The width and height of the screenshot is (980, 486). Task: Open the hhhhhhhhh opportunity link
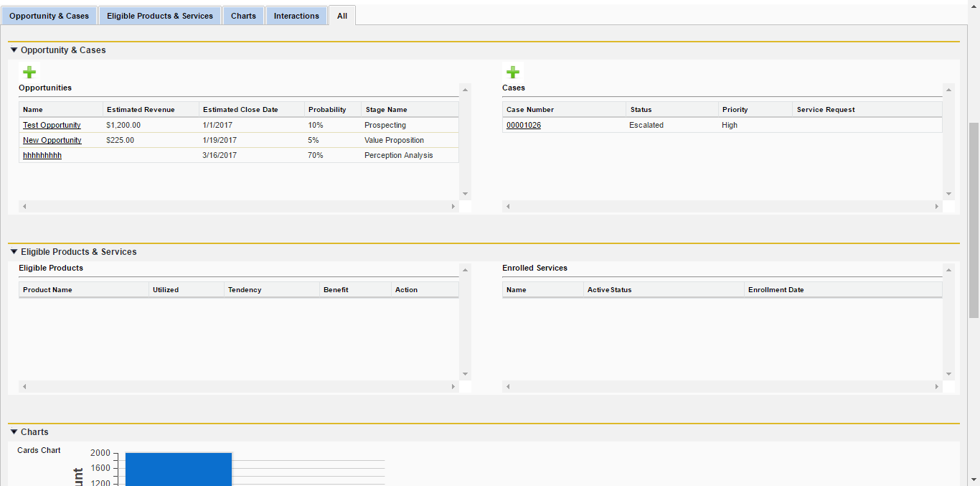click(x=42, y=155)
